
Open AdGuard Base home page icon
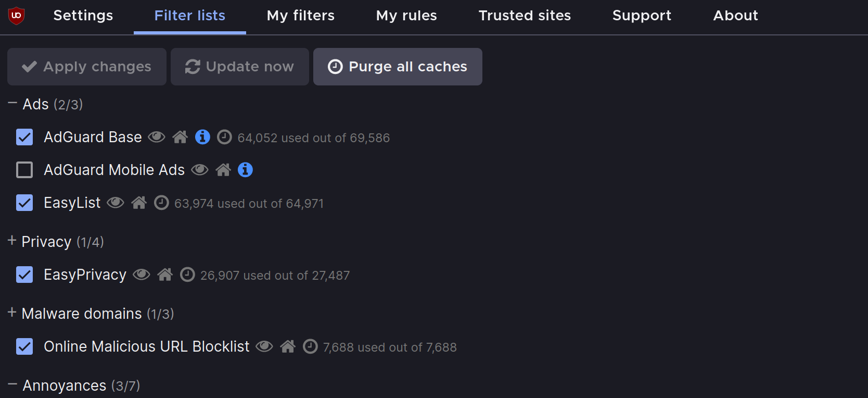coord(180,137)
